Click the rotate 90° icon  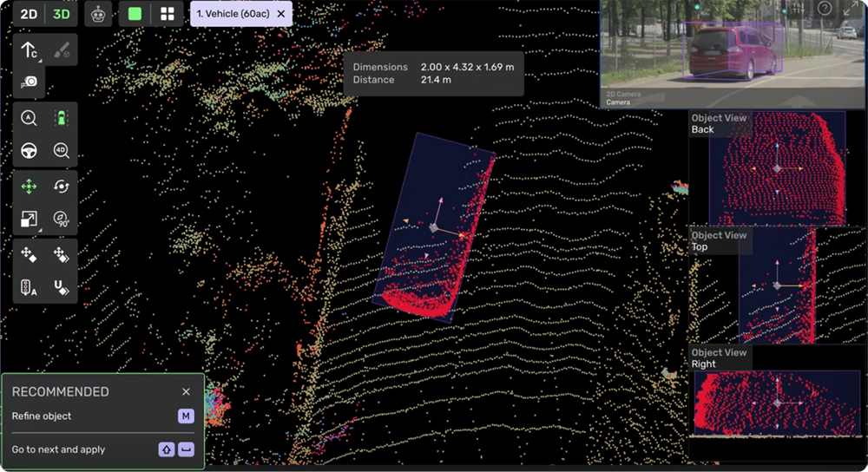61,219
